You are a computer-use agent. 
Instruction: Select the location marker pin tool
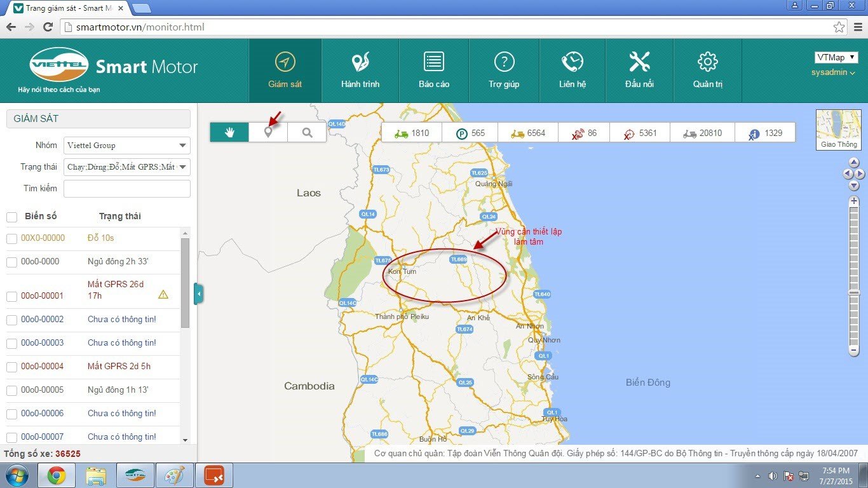(x=268, y=132)
